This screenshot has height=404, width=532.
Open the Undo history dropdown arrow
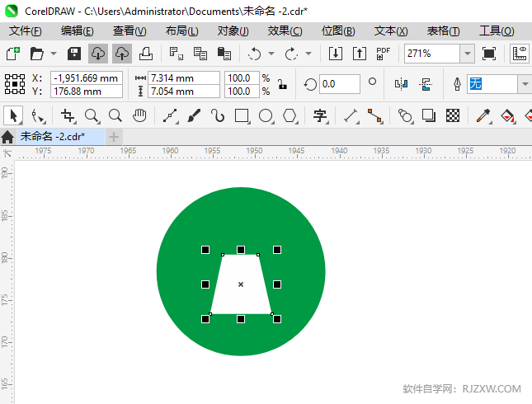pos(271,54)
